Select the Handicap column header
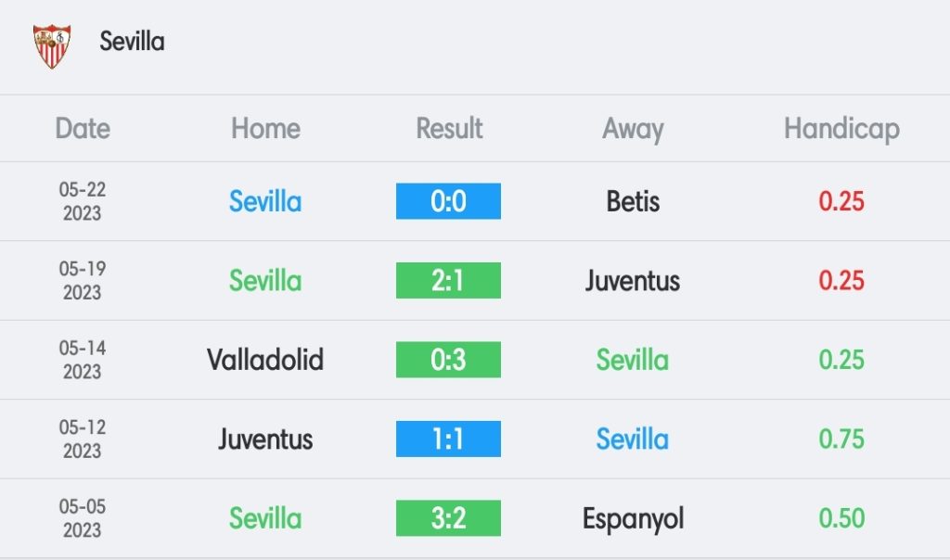The height and width of the screenshot is (560, 950). (841, 130)
